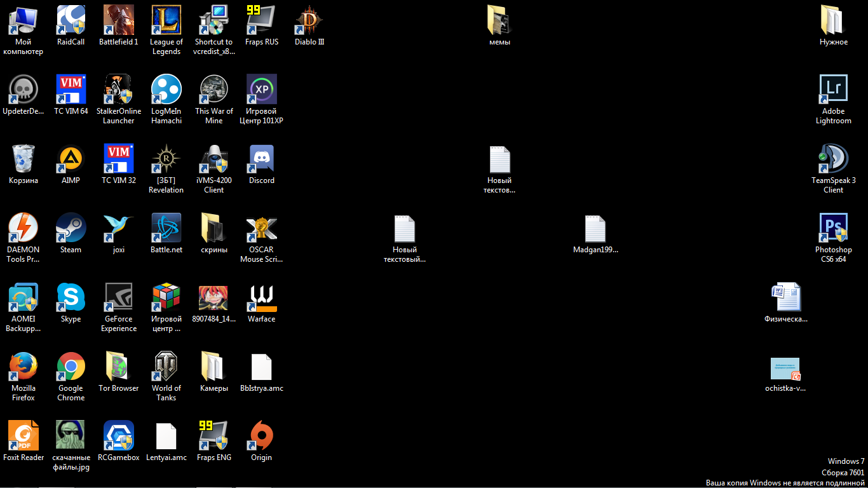Screen dimensions: 868x488
Task: Select the [ЗБТ] Revelation icon
Action: [x=166, y=159]
